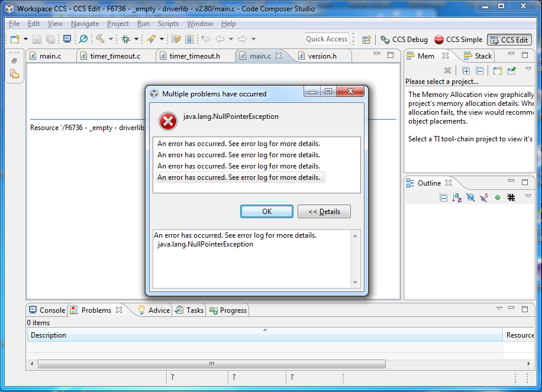The image size is (542, 392).
Task: Select the CCS Edit perspective button
Action: point(509,40)
